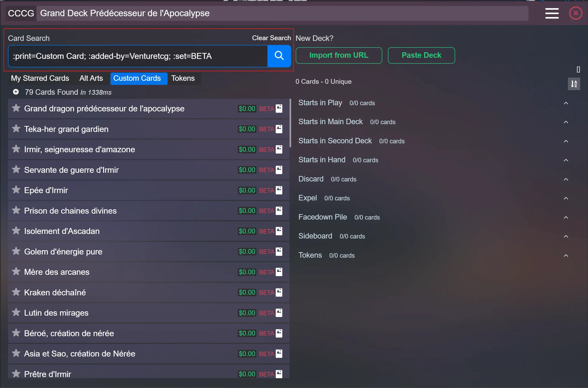Click image icon for Asia et Sao
588x388 pixels.
(x=279, y=354)
